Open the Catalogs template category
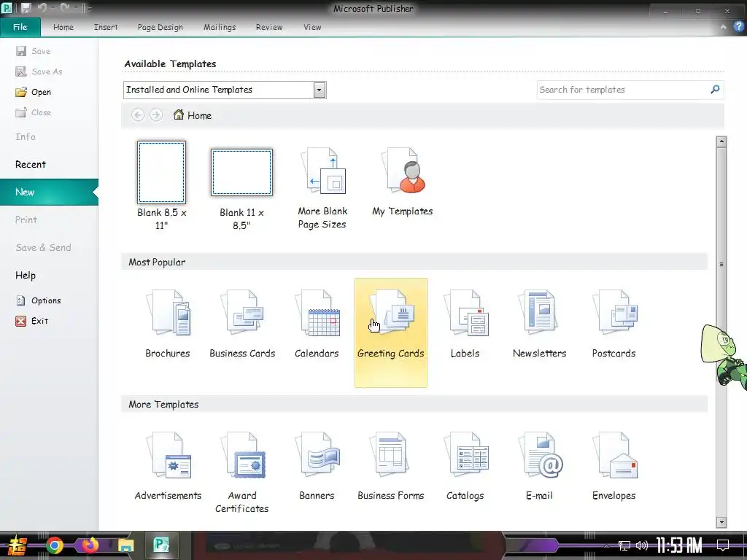The width and height of the screenshot is (747, 560). tap(465, 466)
